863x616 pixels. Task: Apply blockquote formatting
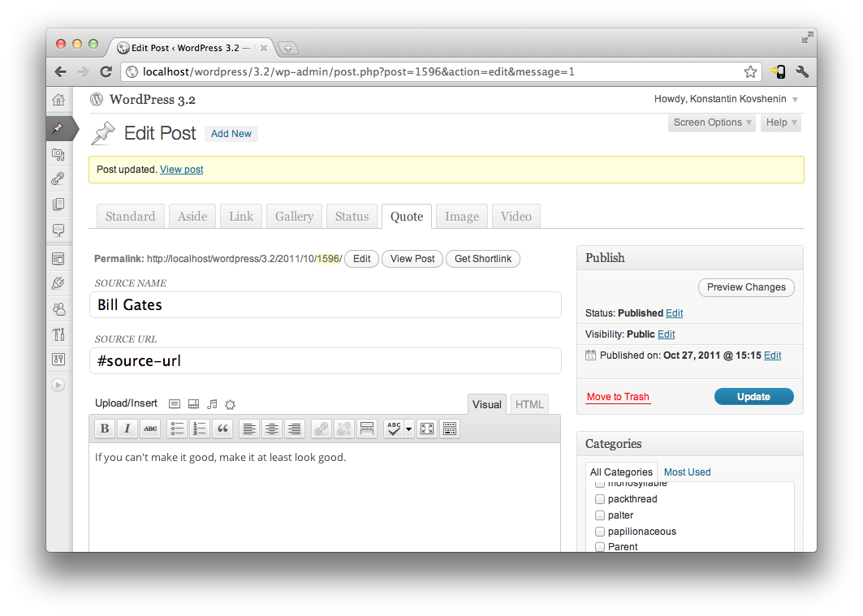[222, 429]
